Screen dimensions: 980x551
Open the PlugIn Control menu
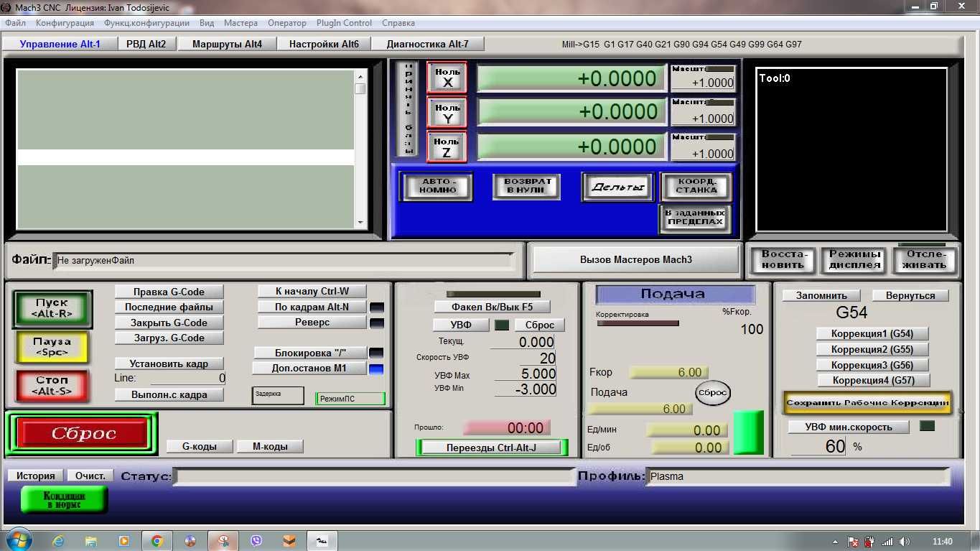pos(344,23)
